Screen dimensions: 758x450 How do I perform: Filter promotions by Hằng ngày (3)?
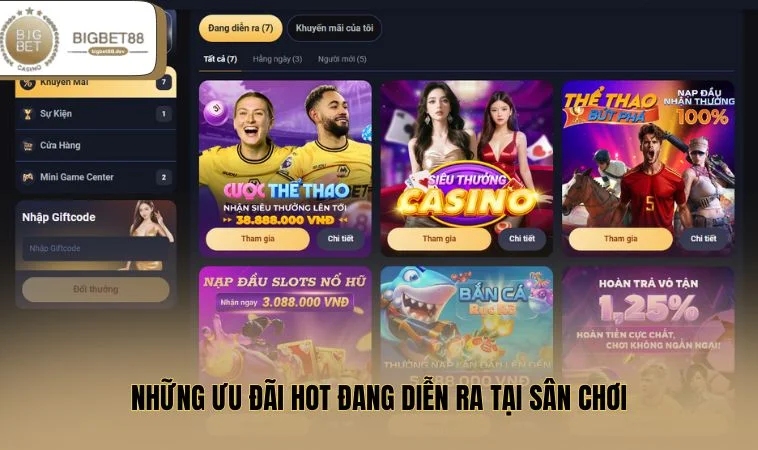(x=277, y=59)
